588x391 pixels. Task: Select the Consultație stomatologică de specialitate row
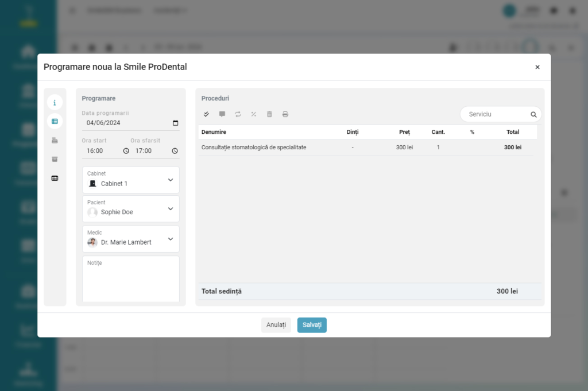pyautogui.click(x=254, y=148)
